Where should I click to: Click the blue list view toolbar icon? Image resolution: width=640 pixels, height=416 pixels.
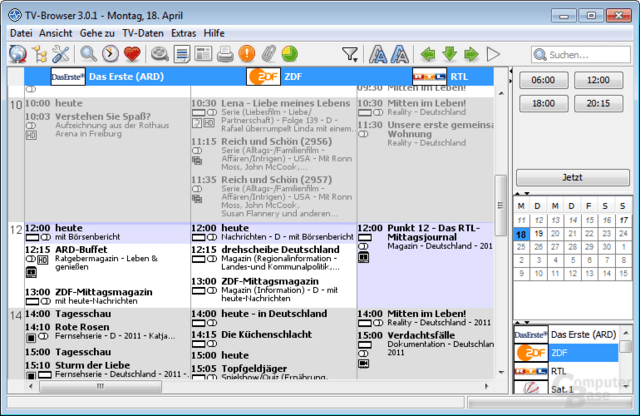point(182,54)
